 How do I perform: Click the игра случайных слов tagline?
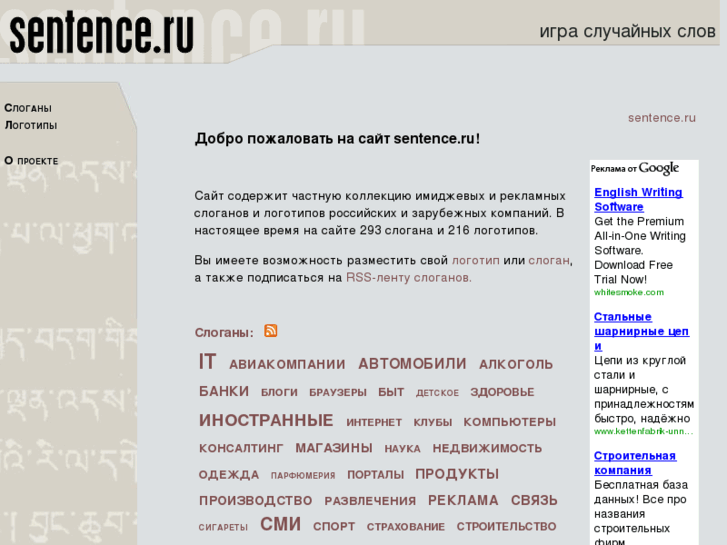[627, 31]
